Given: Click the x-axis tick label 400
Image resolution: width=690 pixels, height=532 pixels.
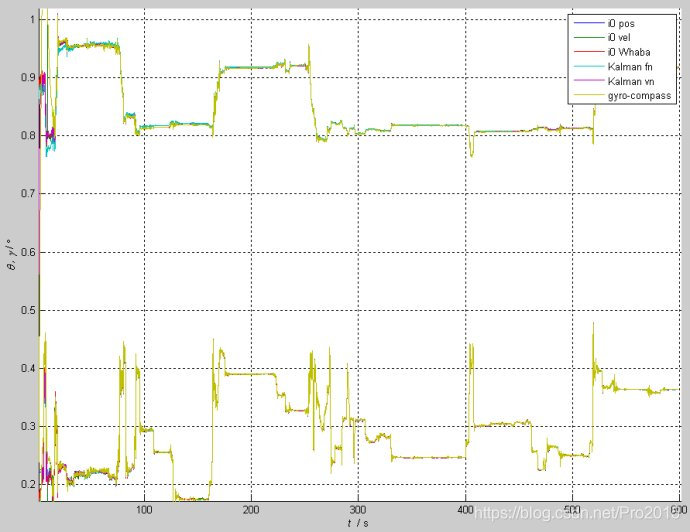Looking at the screenshot, I should pos(465,510).
